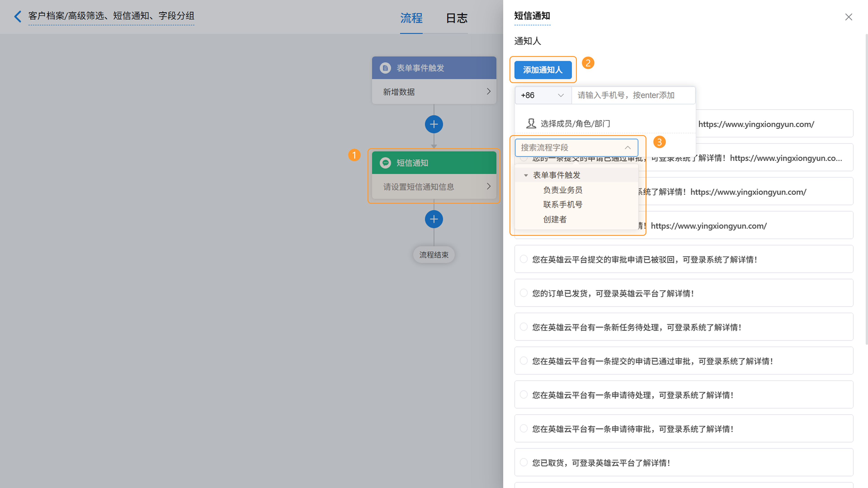Open the +86 country code dropdown

[542, 95]
